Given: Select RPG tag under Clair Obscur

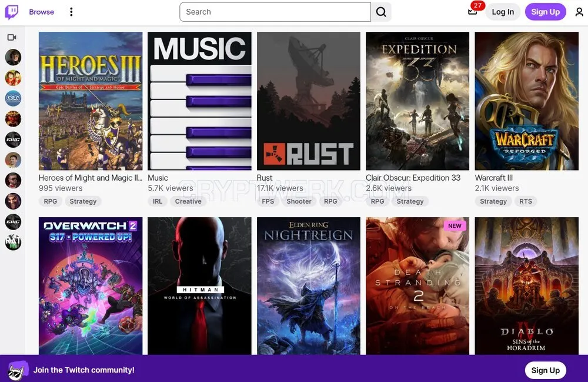Looking at the screenshot, I should 377,201.
